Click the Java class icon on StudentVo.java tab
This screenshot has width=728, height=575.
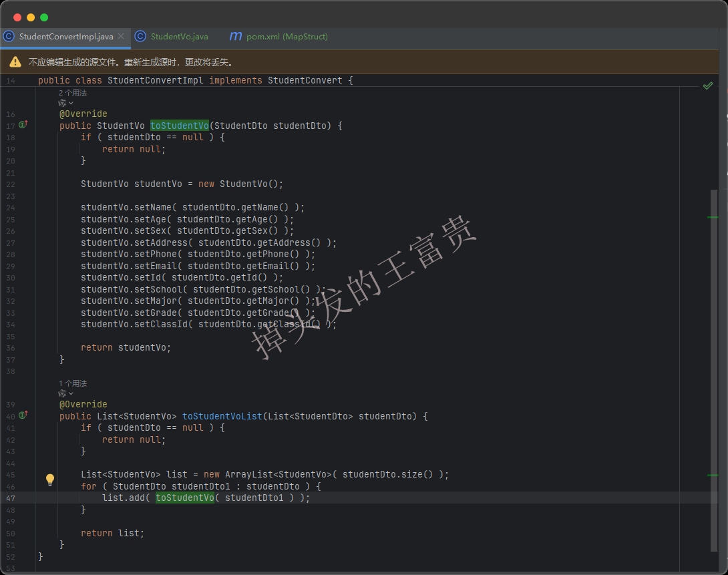[140, 36]
